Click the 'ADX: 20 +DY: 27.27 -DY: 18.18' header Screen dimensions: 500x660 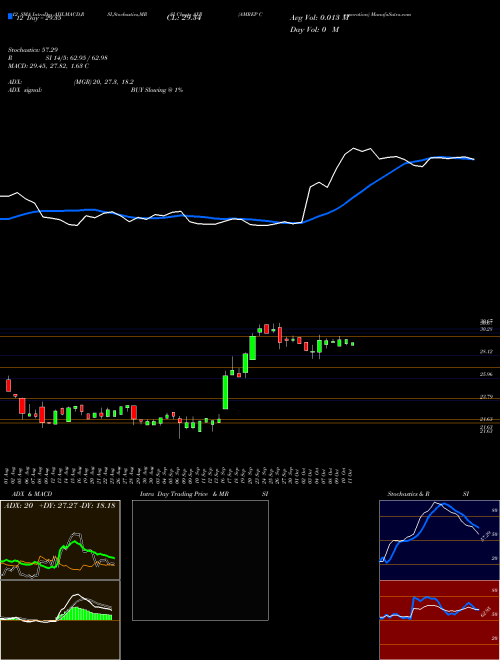60,506
